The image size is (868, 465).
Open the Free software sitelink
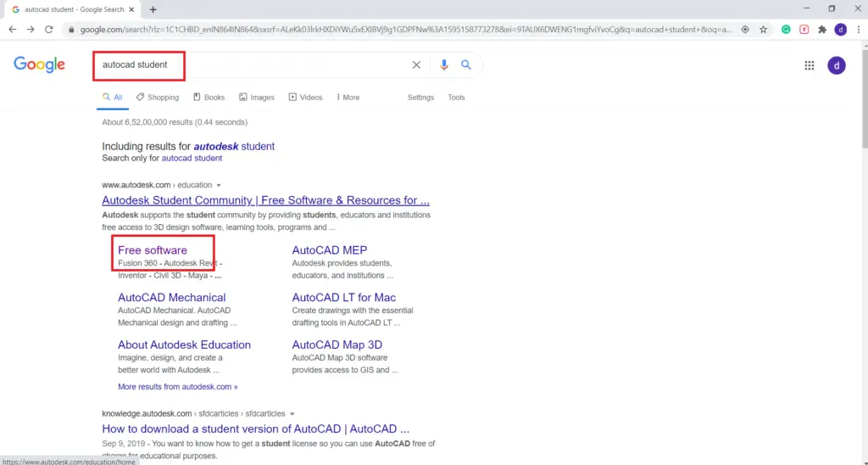[153, 250]
